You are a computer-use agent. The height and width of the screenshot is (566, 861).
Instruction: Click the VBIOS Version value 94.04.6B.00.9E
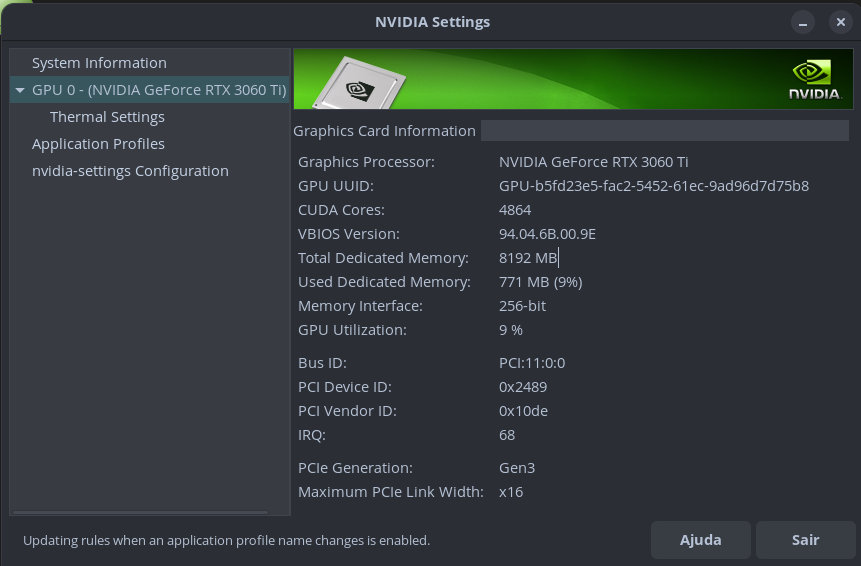coord(547,234)
